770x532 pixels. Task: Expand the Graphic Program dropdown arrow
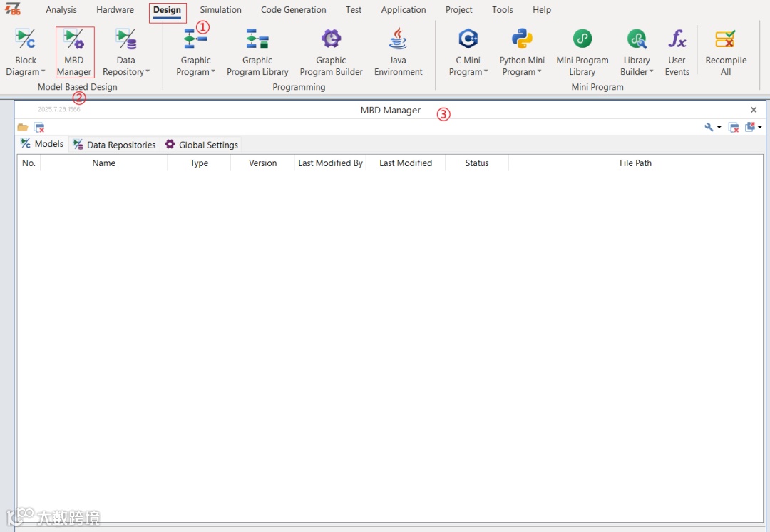coord(213,72)
